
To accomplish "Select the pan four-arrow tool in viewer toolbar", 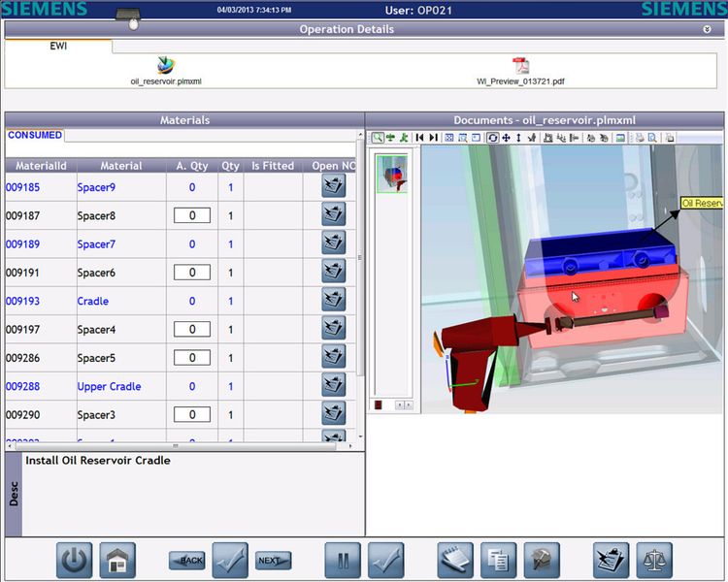I will click(506, 138).
